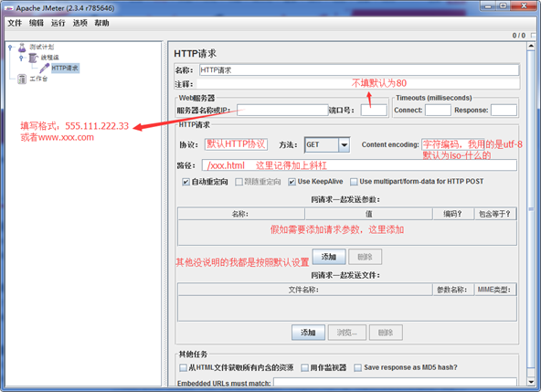Click the scrollbar down arrow
This screenshot has height=392, width=541.
(531, 382)
